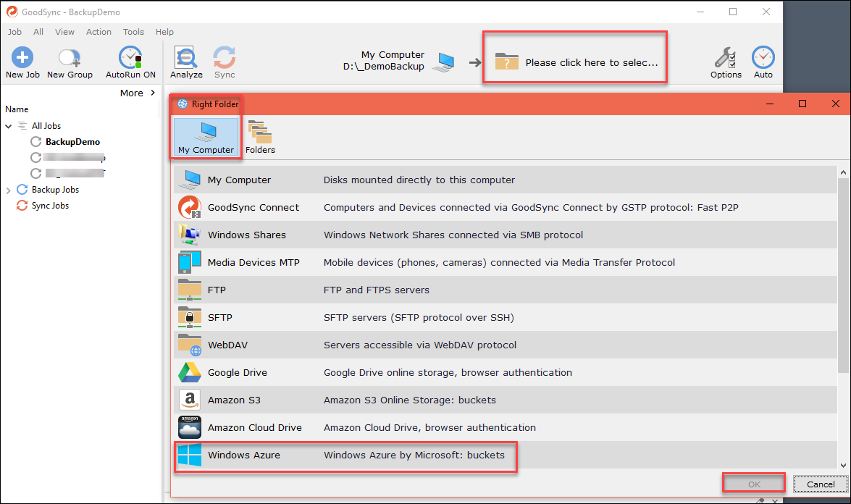Image resolution: width=851 pixels, height=504 pixels.
Task: Click 'FTP and FTPS servers' description
Action: click(x=376, y=290)
